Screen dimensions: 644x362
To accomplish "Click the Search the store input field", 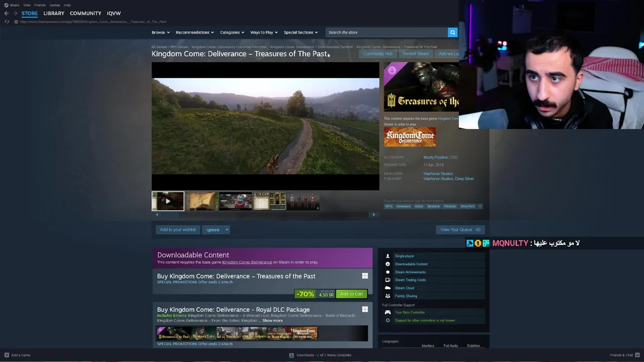I will pyautogui.click(x=386, y=32).
